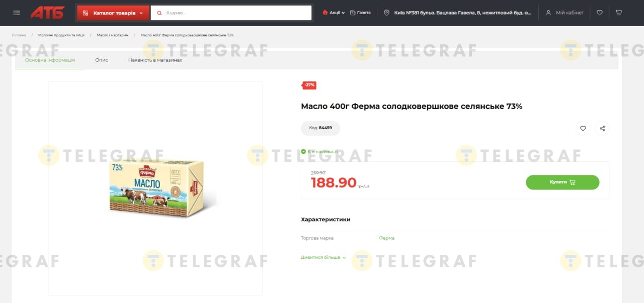This screenshot has height=303, width=644.
Task: Expand the Каталог товарів dropdown
Action: click(x=113, y=13)
